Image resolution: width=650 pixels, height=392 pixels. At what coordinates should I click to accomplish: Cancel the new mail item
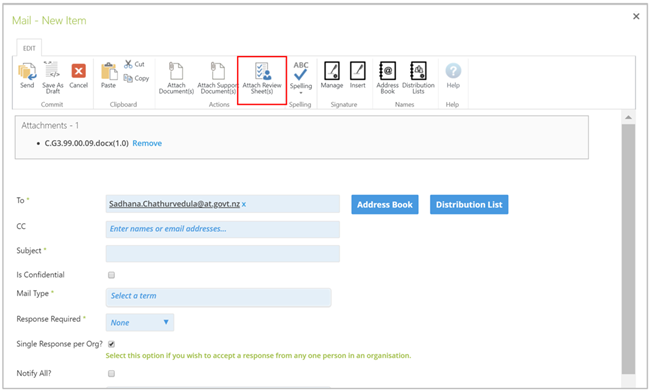point(78,76)
